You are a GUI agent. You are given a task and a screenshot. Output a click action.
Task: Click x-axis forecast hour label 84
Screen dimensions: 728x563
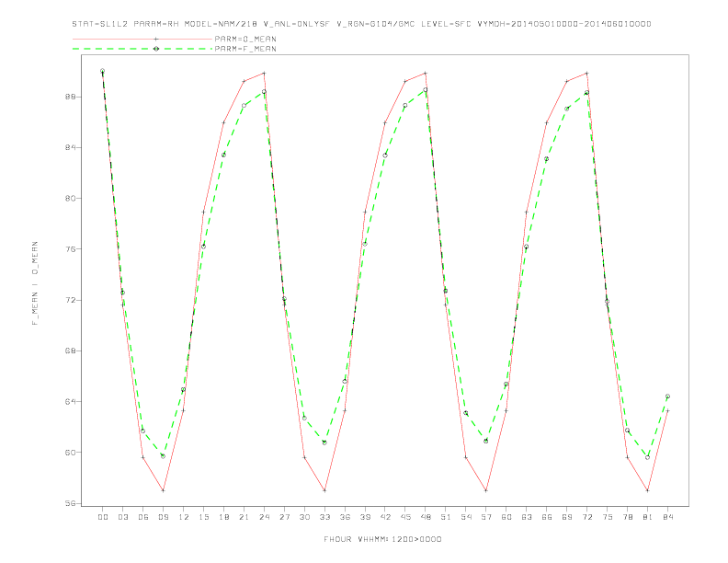667,517
